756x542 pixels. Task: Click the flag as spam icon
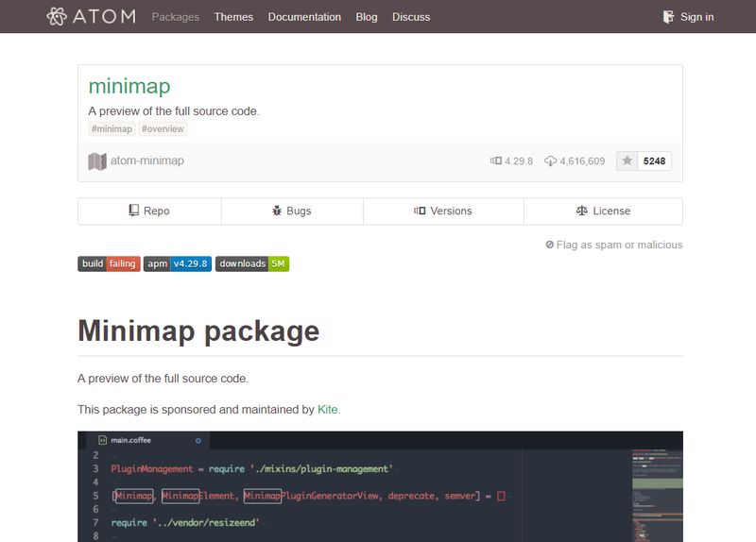(550, 245)
